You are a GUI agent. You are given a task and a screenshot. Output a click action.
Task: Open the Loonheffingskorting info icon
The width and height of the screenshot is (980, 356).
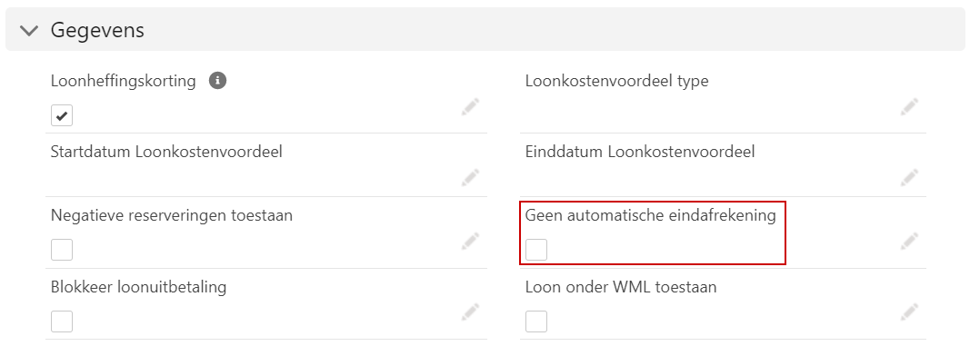point(217,81)
